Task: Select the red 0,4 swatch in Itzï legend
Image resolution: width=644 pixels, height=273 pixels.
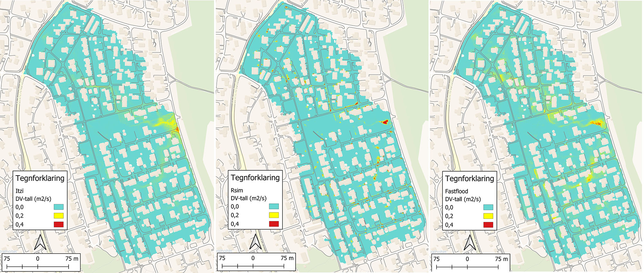Action: (58, 224)
